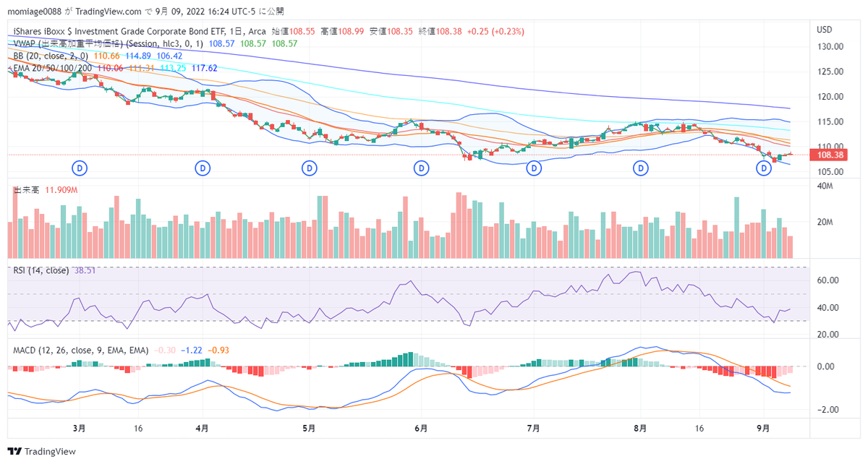This screenshot has height=464, width=868.
Task: Click the RSI value 38.51
Action: (85, 270)
